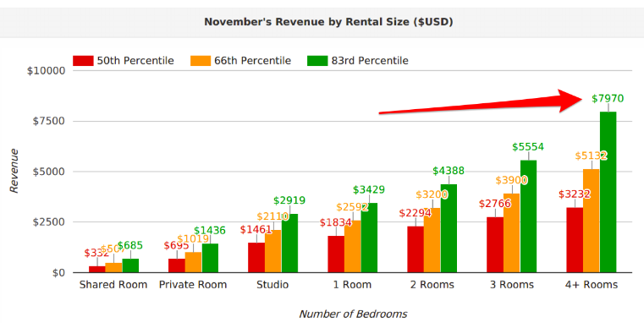Click the green Shared Room bar

point(130,265)
